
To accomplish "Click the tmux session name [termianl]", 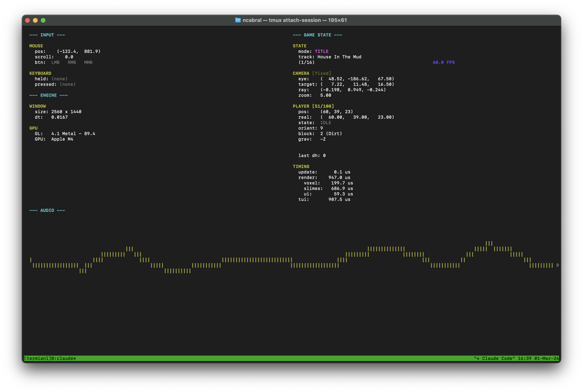I will coord(37,358).
